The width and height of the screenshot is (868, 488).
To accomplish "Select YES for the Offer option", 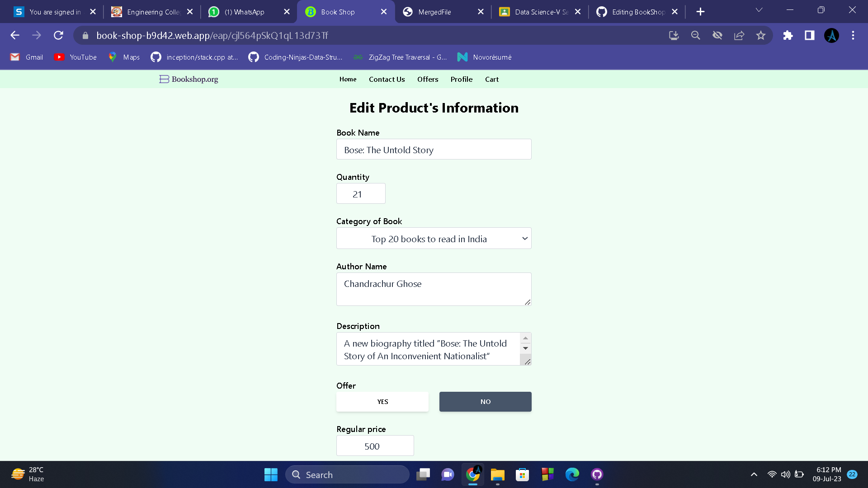I will tap(382, 402).
